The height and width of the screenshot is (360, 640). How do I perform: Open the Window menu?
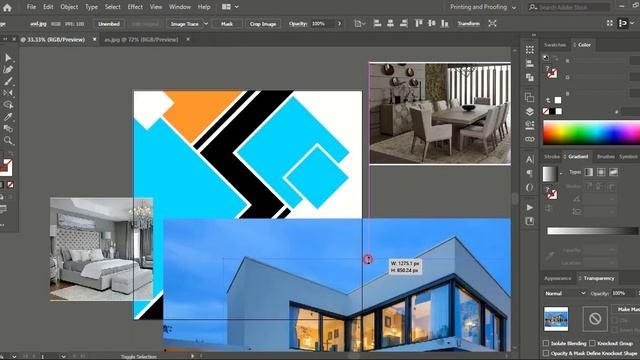(x=180, y=7)
